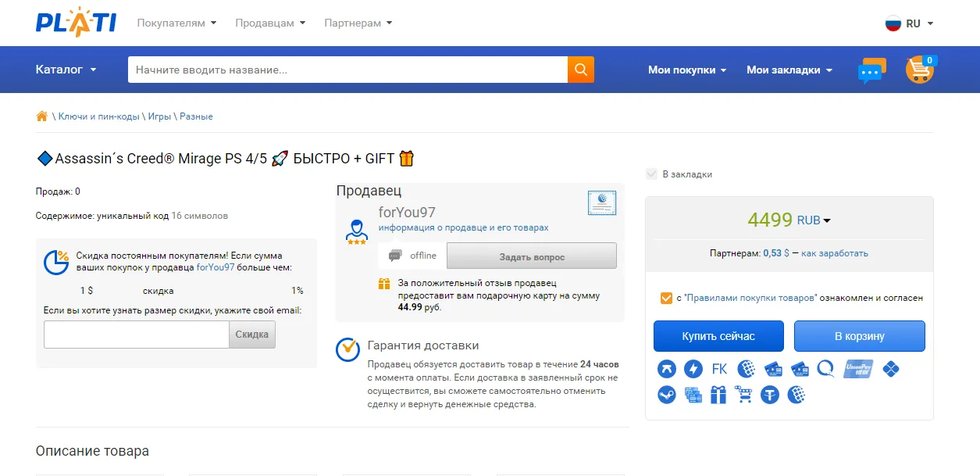Screen dimensions: 980x476
Task: Click the seller name forYou97 heading
Action: pyautogui.click(x=407, y=213)
